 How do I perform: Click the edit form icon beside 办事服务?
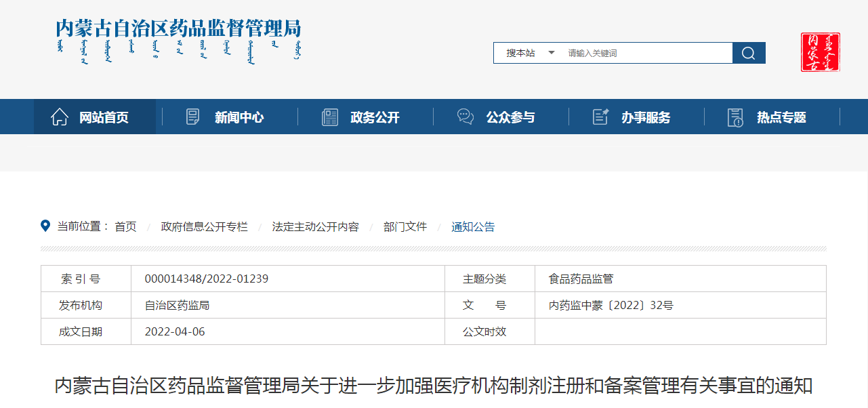(x=601, y=117)
